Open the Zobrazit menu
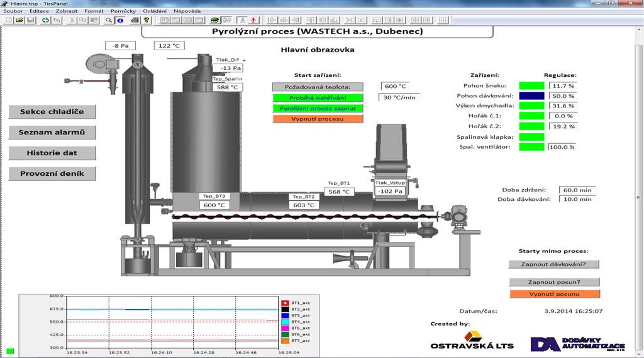 point(67,11)
